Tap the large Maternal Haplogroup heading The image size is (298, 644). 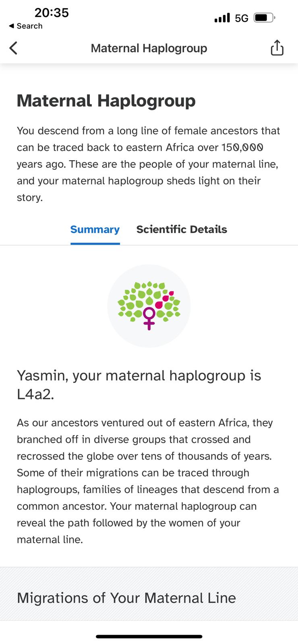106,101
